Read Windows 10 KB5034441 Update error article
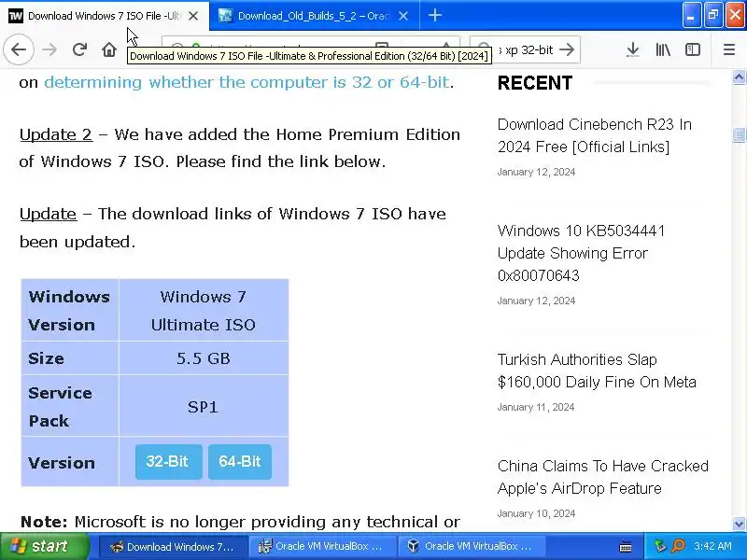 coord(581,253)
